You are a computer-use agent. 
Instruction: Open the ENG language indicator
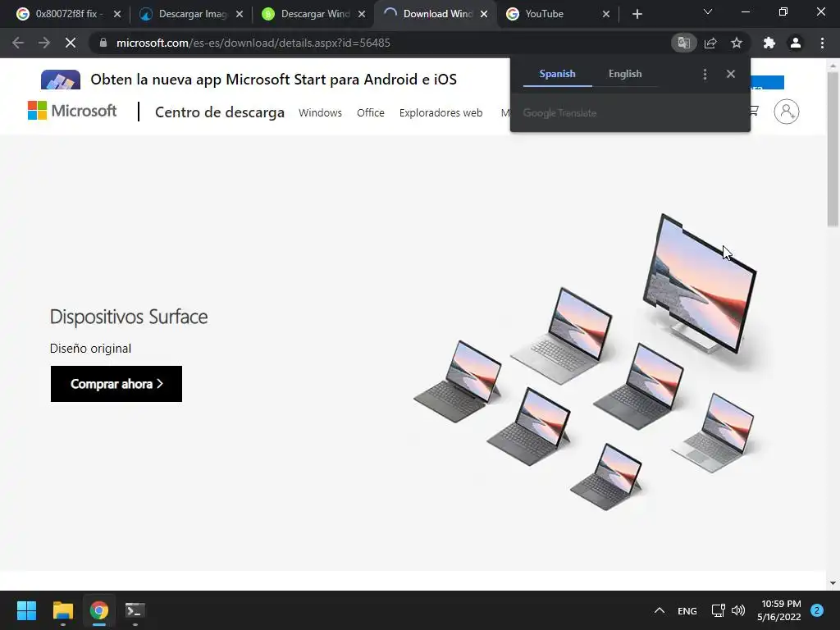(x=687, y=610)
